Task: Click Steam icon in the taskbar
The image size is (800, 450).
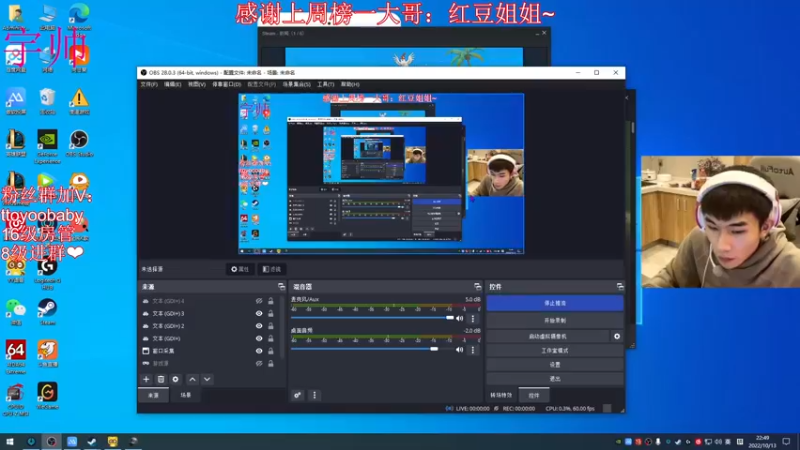Action: (x=92, y=441)
